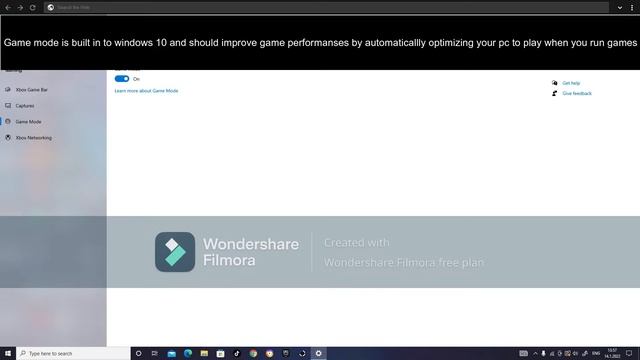Image resolution: width=640 pixels, height=360 pixels.
Task: Open the Give feedback link
Action: [x=577, y=93]
